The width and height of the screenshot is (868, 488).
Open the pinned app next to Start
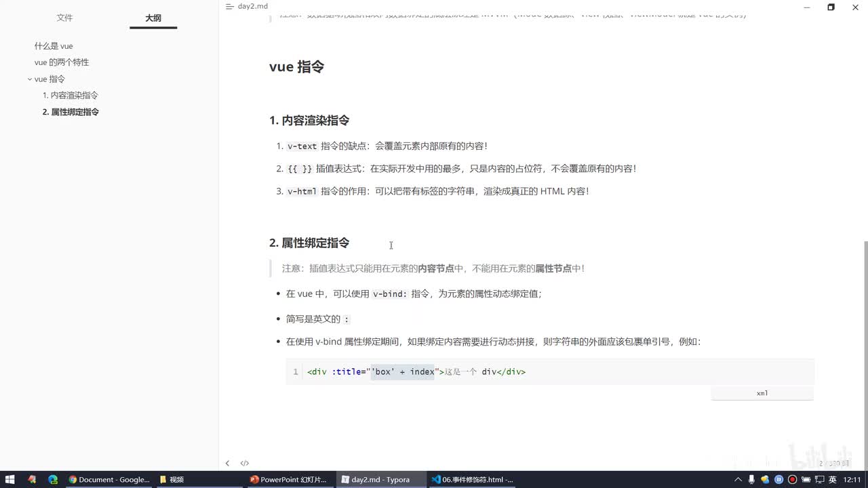[32, 479]
